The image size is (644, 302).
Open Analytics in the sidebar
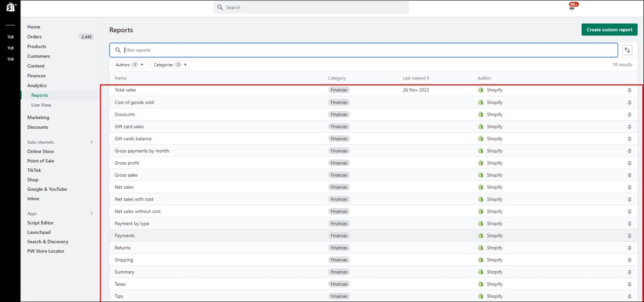37,85
